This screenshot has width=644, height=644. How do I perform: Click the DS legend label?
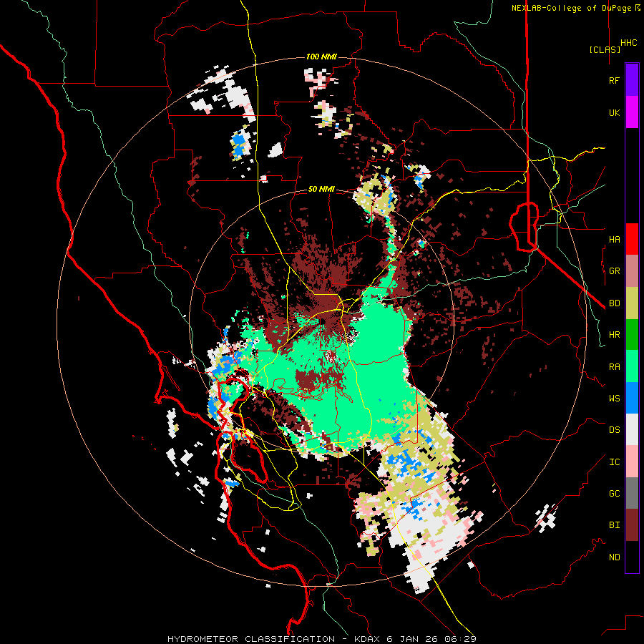click(x=614, y=430)
